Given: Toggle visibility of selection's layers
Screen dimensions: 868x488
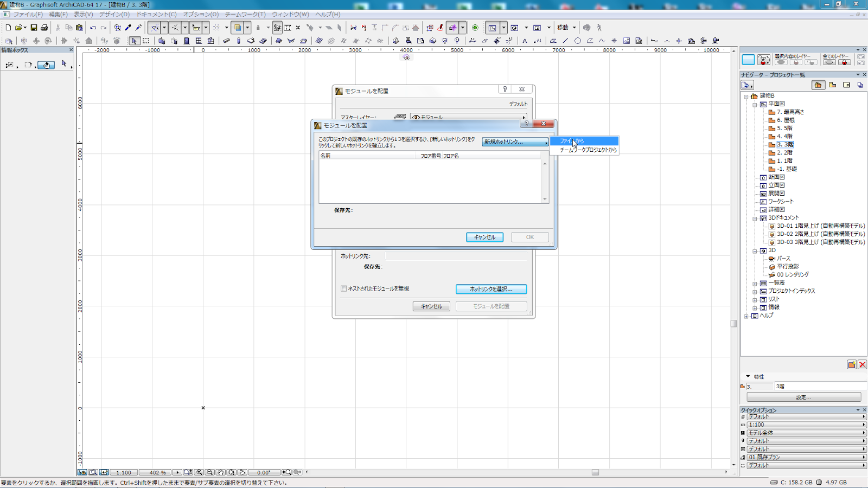Looking at the screenshot, I should click(781, 62).
